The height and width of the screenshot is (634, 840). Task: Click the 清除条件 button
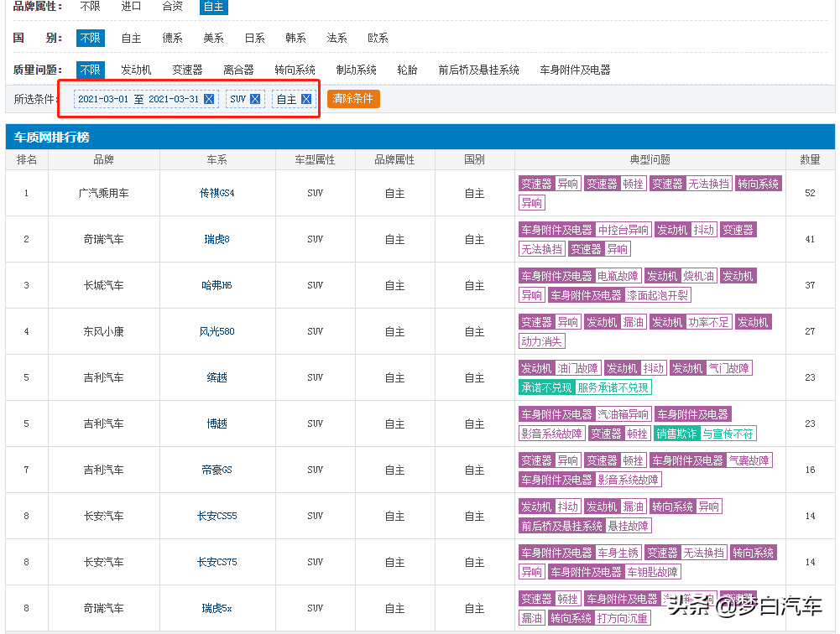[x=353, y=98]
